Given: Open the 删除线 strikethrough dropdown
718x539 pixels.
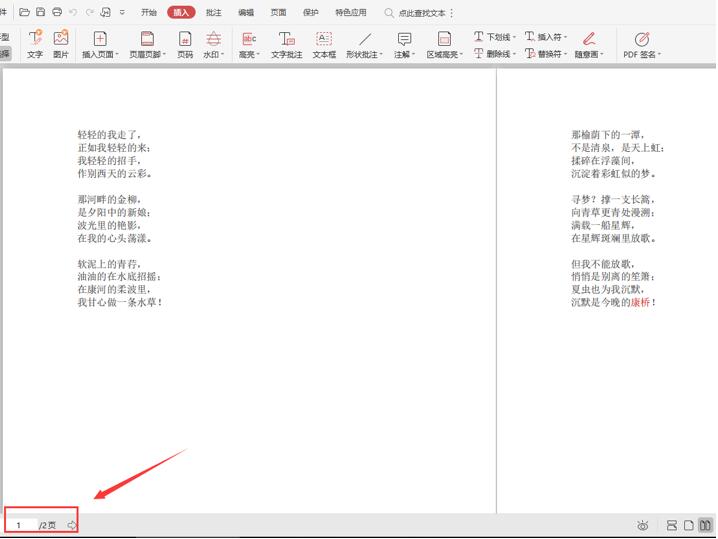Looking at the screenshot, I should coord(495,54).
